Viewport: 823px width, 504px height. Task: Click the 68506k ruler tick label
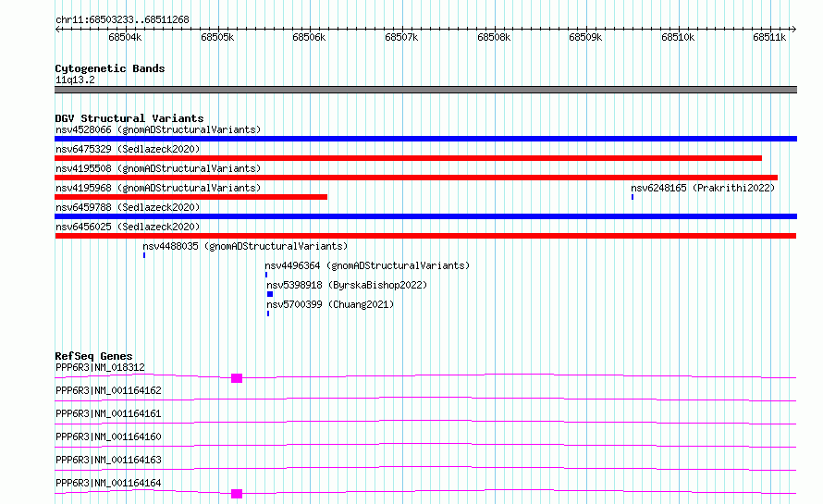pyautogui.click(x=309, y=37)
